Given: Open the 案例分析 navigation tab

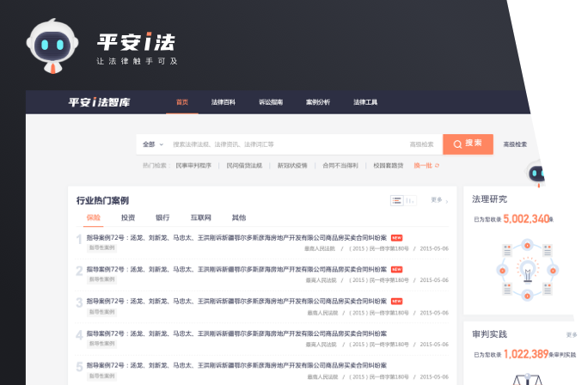Looking at the screenshot, I should tap(318, 102).
